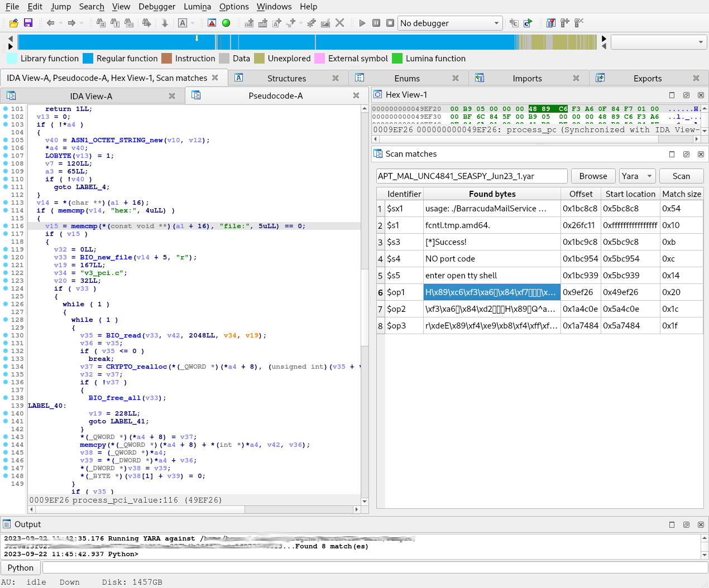Click the green circle toolbar icon

point(226,23)
